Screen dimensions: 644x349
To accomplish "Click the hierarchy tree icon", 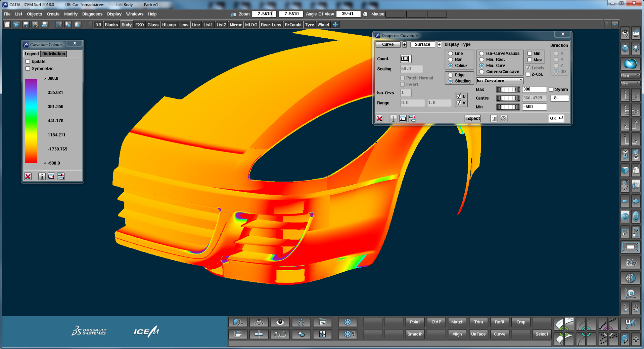I will (x=301, y=322).
